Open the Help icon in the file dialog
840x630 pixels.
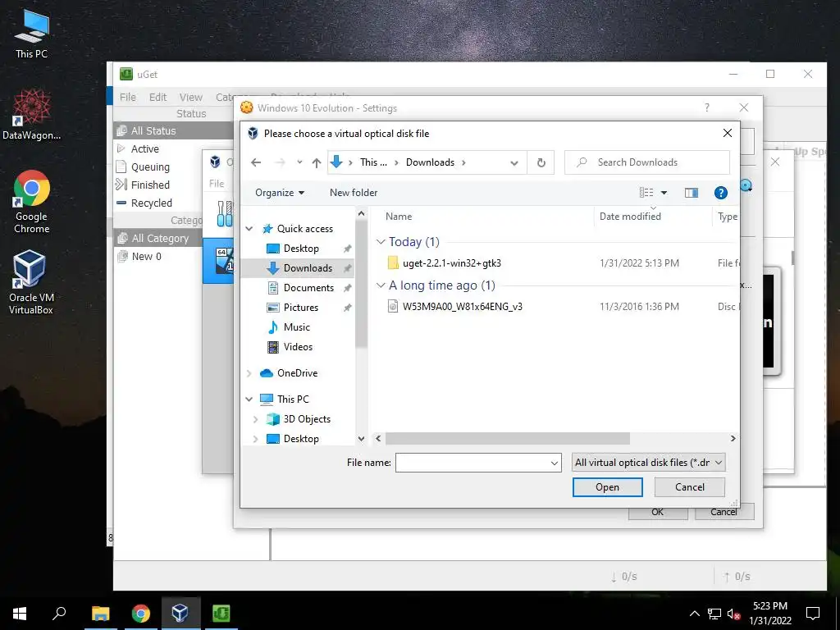tap(720, 193)
